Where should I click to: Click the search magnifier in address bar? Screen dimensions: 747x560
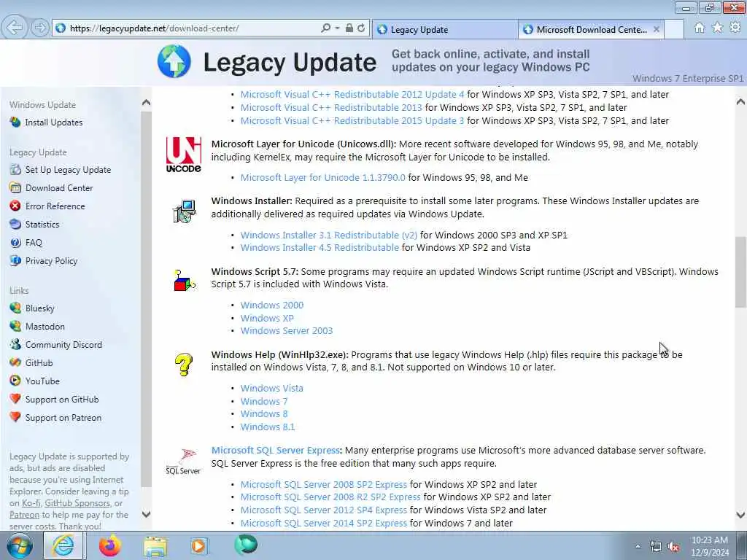tap(326, 28)
